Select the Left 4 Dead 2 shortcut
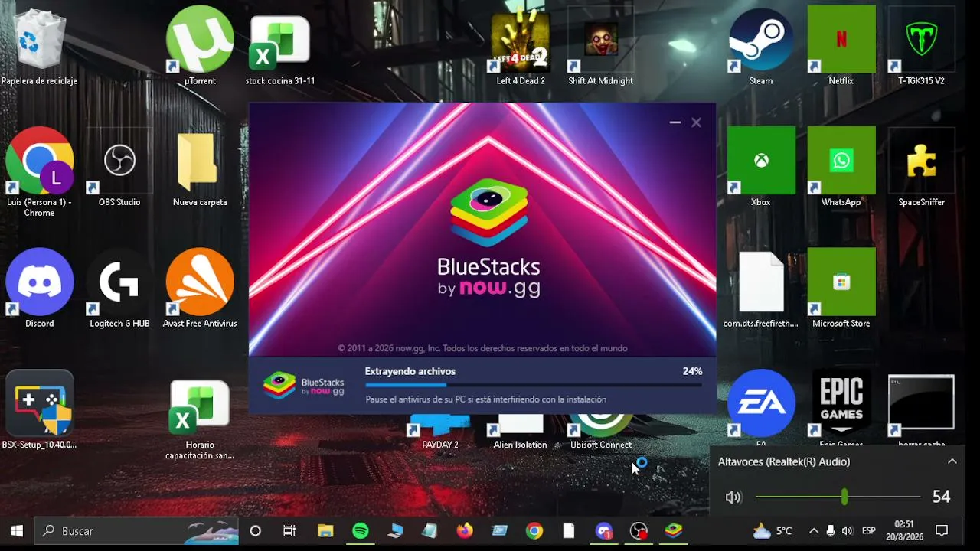 [x=521, y=46]
